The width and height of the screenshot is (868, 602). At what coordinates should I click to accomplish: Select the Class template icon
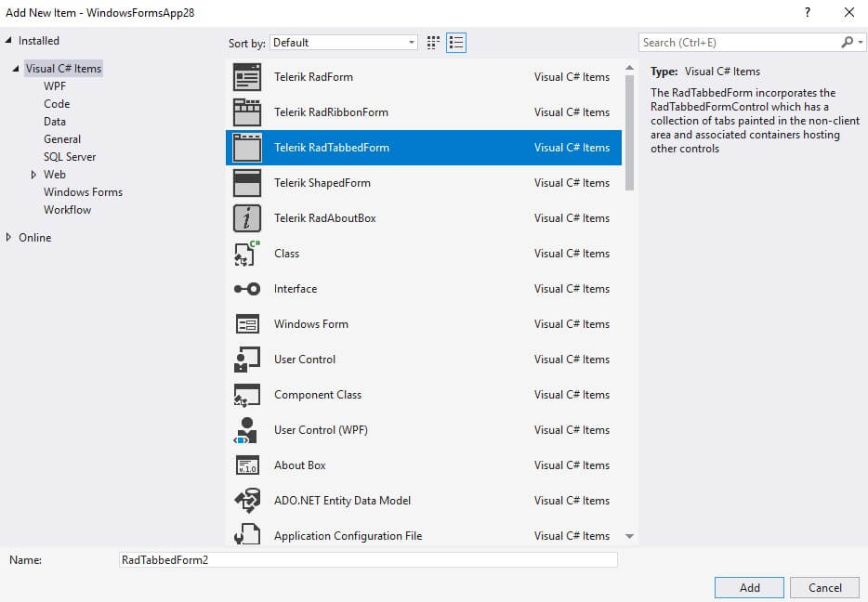pos(246,254)
